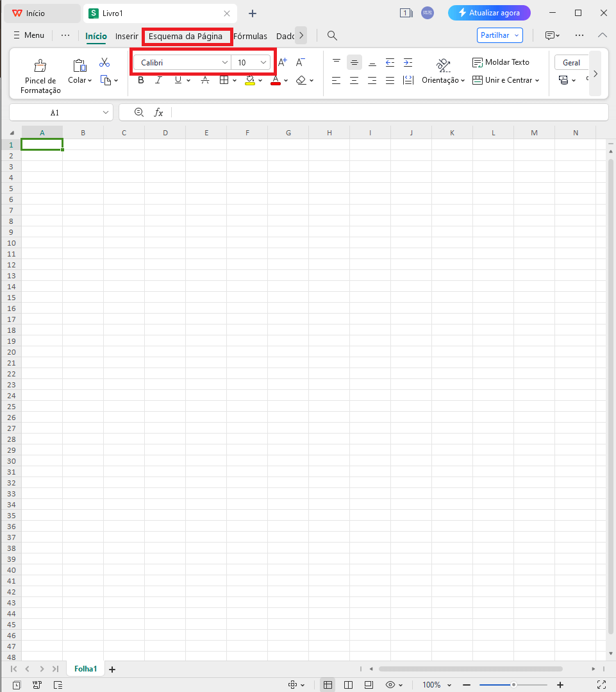Collapse the ribbon with chevron
Viewport: 616px width, 692px height.
coord(603,35)
